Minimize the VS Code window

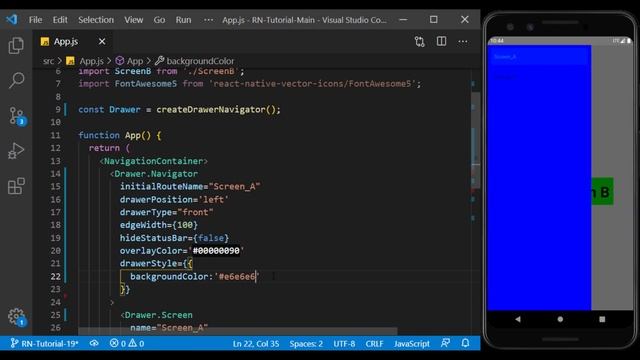403,20
